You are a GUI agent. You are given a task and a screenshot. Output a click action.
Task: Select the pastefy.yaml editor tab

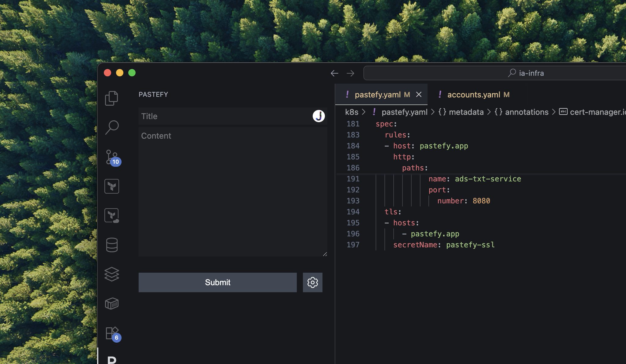pyautogui.click(x=377, y=95)
